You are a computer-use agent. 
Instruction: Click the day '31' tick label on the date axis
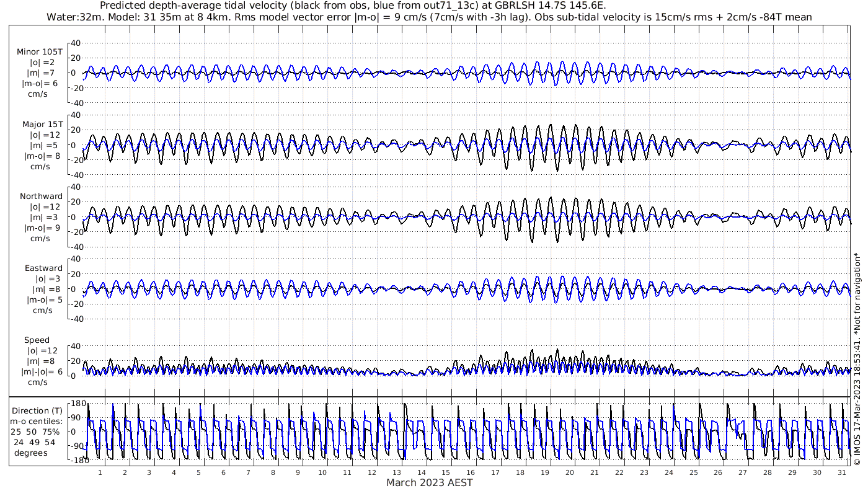(x=842, y=472)
